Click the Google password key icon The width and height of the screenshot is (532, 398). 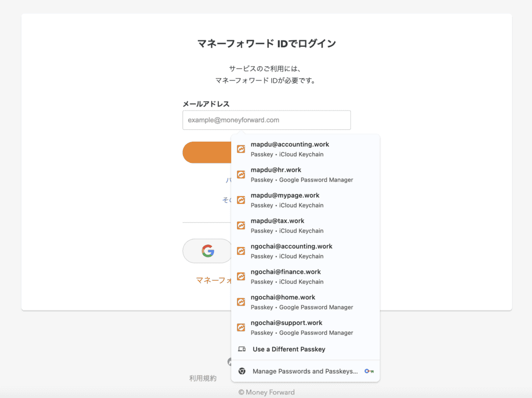point(369,371)
